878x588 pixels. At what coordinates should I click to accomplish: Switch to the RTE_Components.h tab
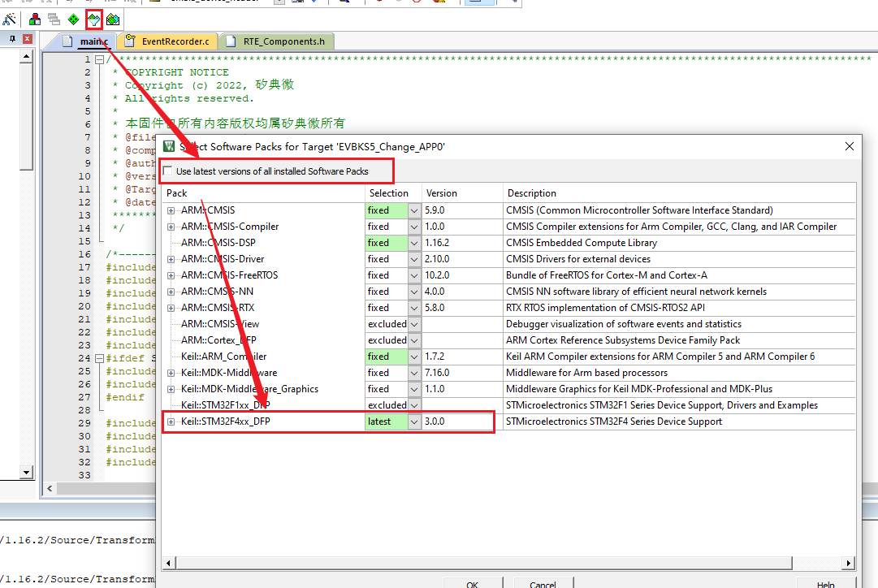click(x=283, y=40)
